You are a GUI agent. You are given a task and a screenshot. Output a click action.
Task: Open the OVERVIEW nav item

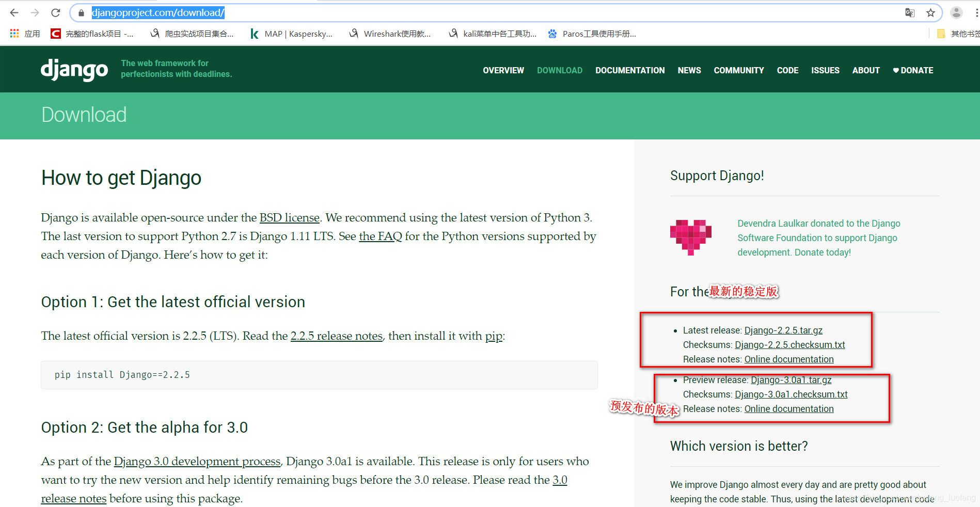pos(503,70)
